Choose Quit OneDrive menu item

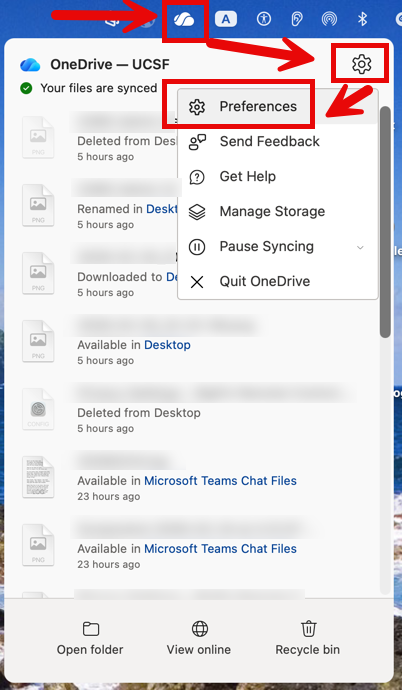(x=278, y=281)
